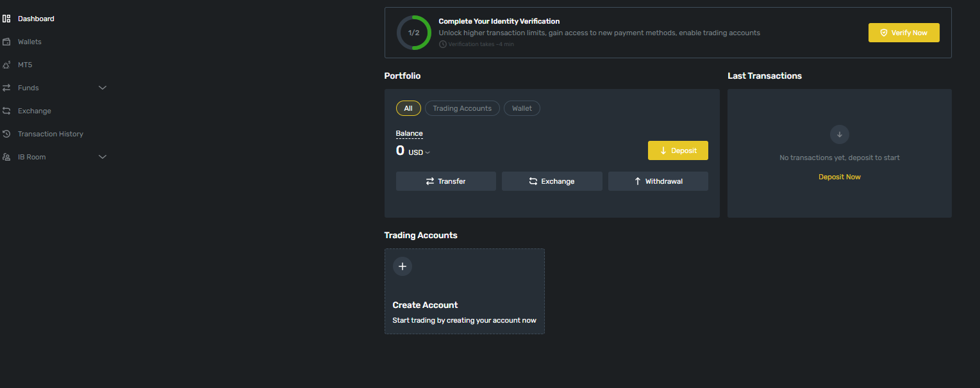
Task: Click the Verify Now button
Action: click(x=904, y=33)
